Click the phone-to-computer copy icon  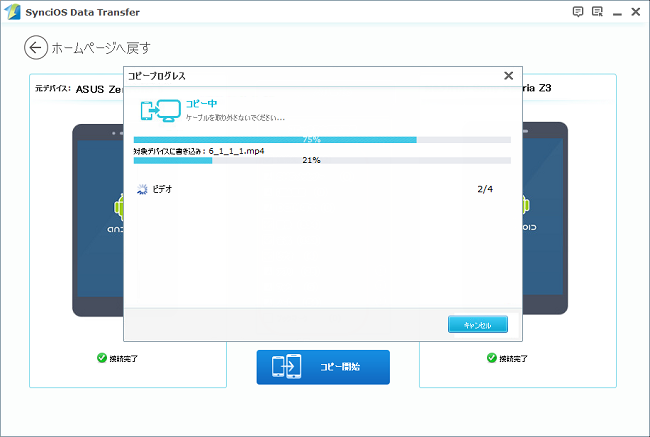point(161,110)
